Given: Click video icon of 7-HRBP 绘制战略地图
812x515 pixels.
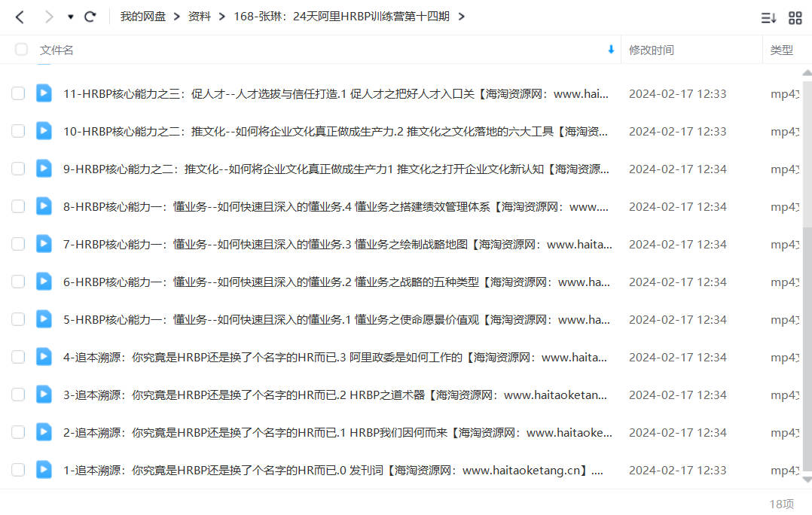Looking at the screenshot, I should pyautogui.click(x=44, y=244).
